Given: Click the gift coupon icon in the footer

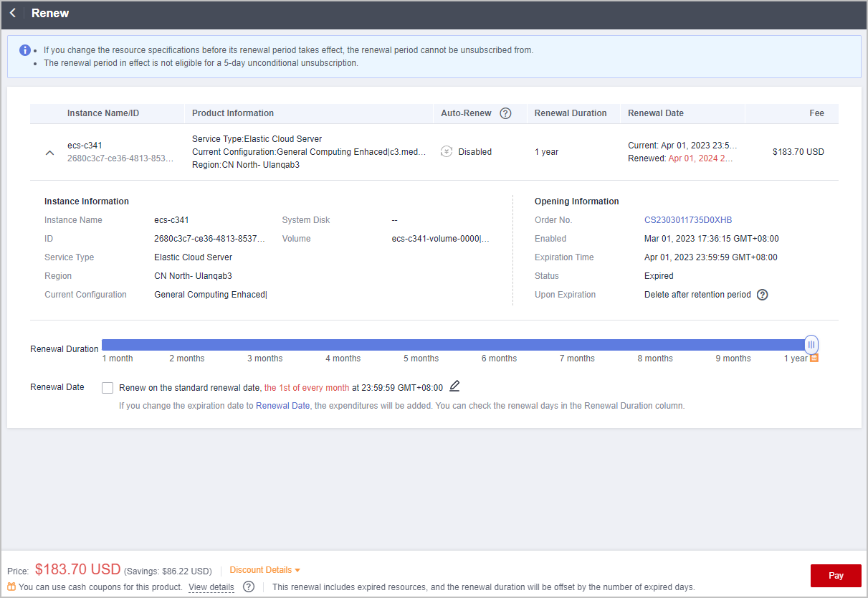Looking at the screenshot, I should point(11,587).
